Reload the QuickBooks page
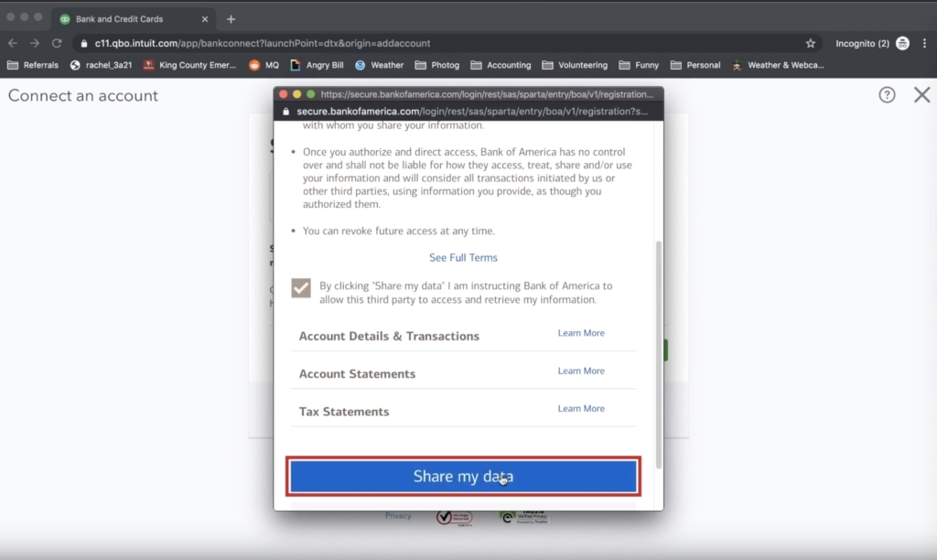This screenshot has width=937, height=560. click(57, 43)
